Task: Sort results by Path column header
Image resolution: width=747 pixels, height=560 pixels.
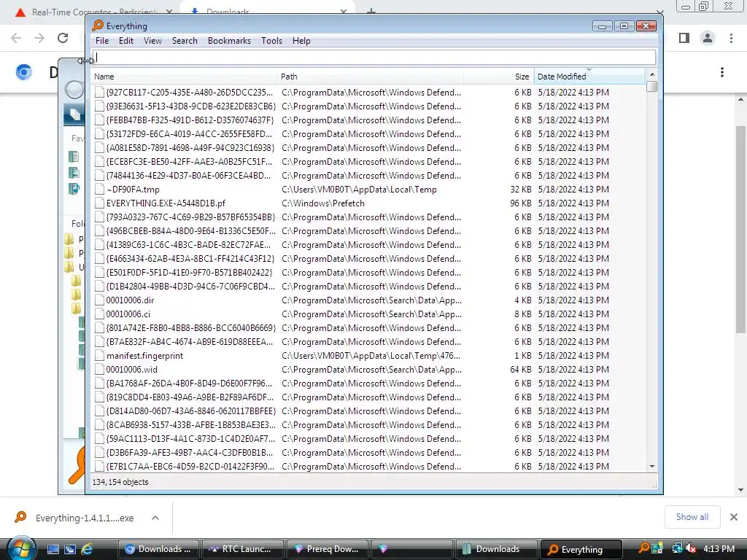Action: [x=370, y=77]
